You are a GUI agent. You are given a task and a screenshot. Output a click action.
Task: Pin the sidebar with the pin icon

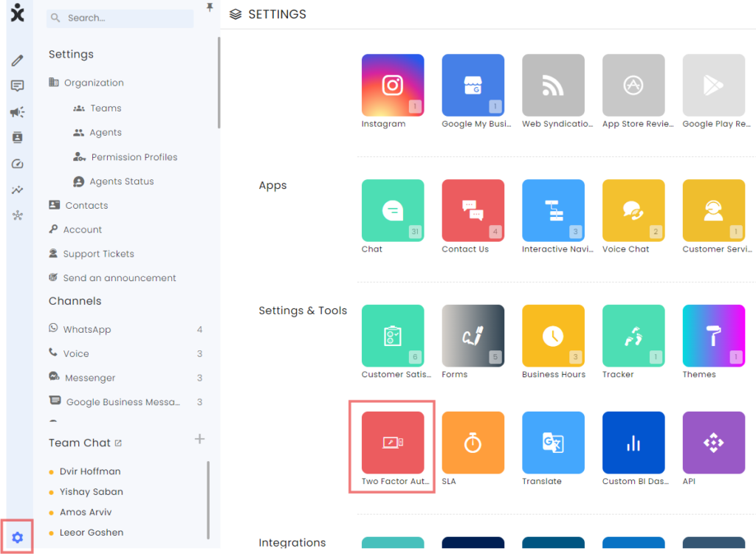point(210,7)
